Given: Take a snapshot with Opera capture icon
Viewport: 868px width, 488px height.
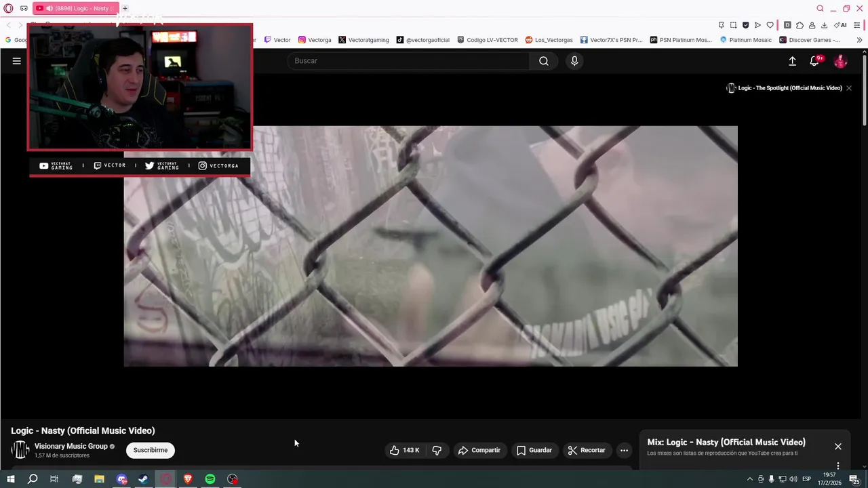Looking at the screenshot, I should pos(733,25).
